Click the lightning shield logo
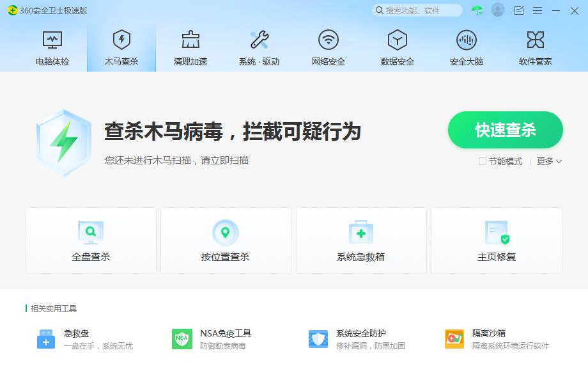This screenshot has height=371, width=588. 64,143
